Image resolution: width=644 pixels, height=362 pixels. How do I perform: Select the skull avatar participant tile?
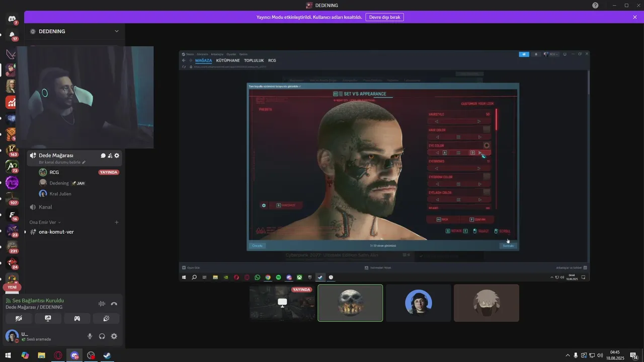(x=350, y=303)
